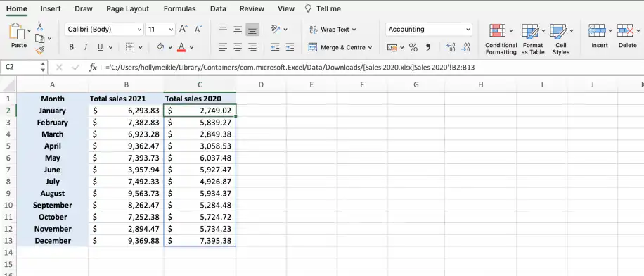The height and width of the screenshot is (276, 644).
Task: Open the Insert tab
Action: (x=51, y=8)
